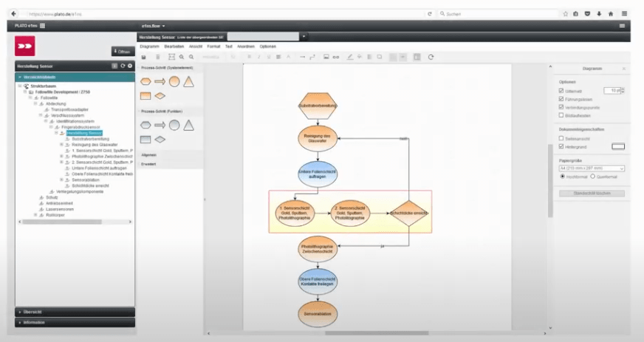Click the line color pencil icon
Viewport: 644px width, 342px height.
pos(350,57)
